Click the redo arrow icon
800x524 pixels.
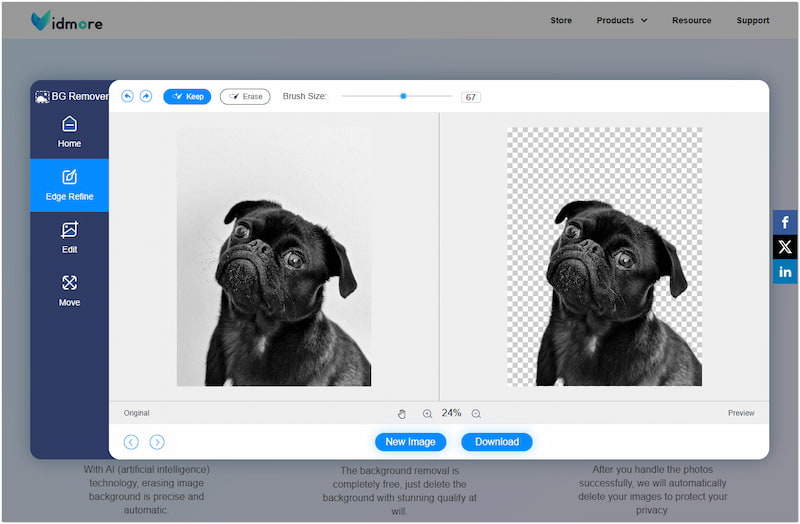pyautogui.click(x=146, y=96)
